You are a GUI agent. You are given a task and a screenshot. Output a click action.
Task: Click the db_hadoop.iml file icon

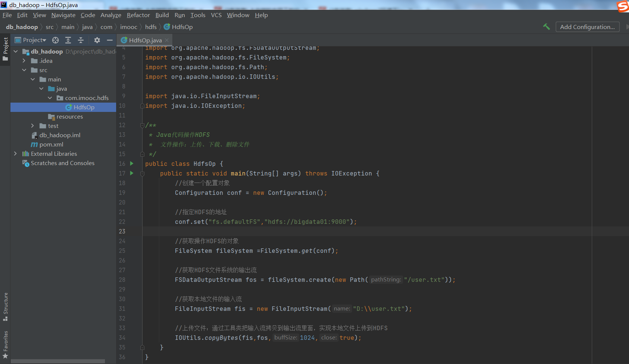pos(35,135)
